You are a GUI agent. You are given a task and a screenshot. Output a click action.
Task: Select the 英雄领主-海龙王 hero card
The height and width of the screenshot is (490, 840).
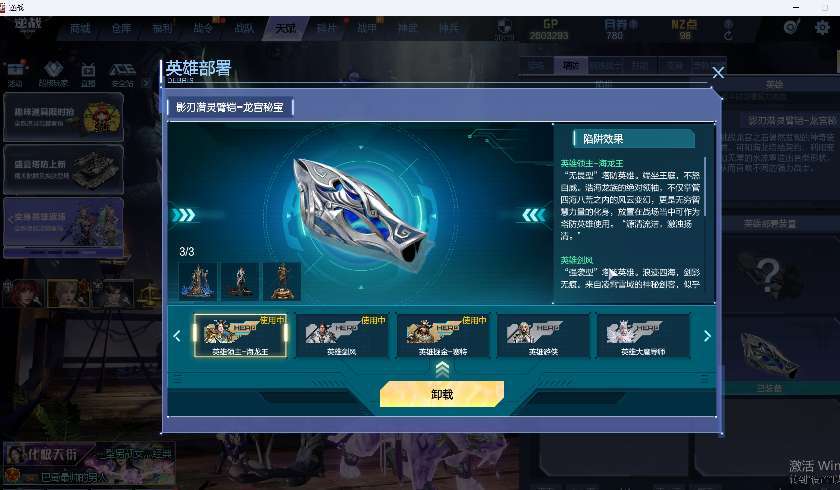tap(241, 336)
